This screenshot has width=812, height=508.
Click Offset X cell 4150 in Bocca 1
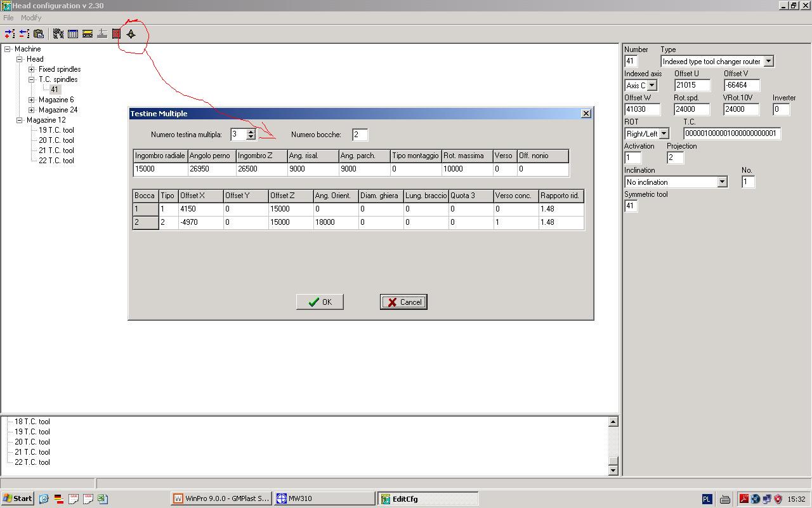pyautogui.click(x=200, y=209)
